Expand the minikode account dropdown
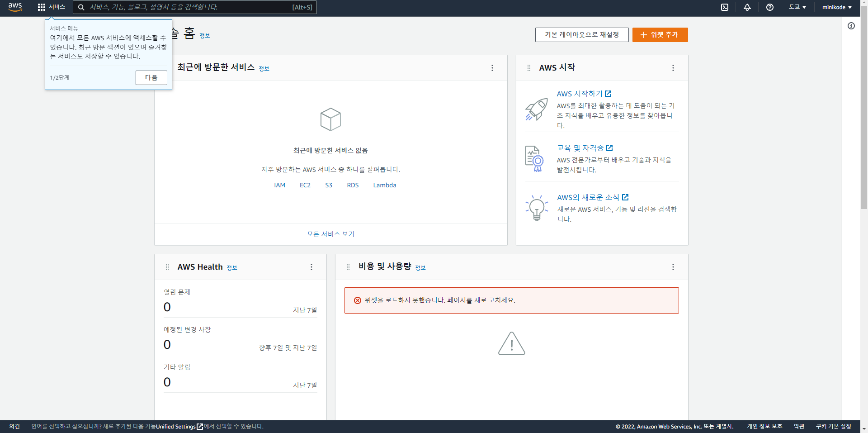 point(837,7)
